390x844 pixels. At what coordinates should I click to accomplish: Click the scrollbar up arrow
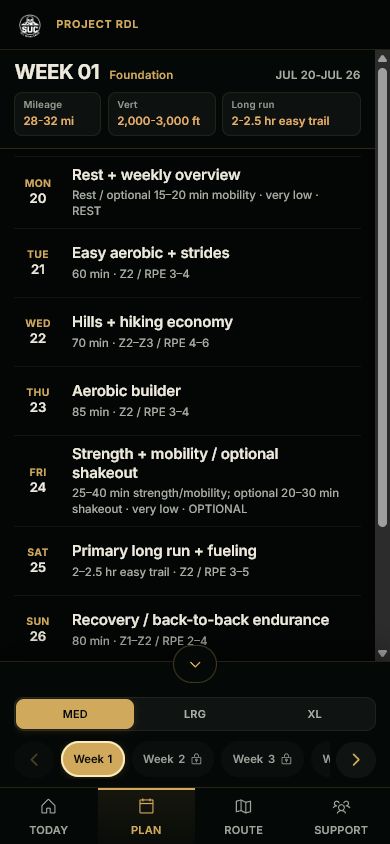tap(382, 58)
